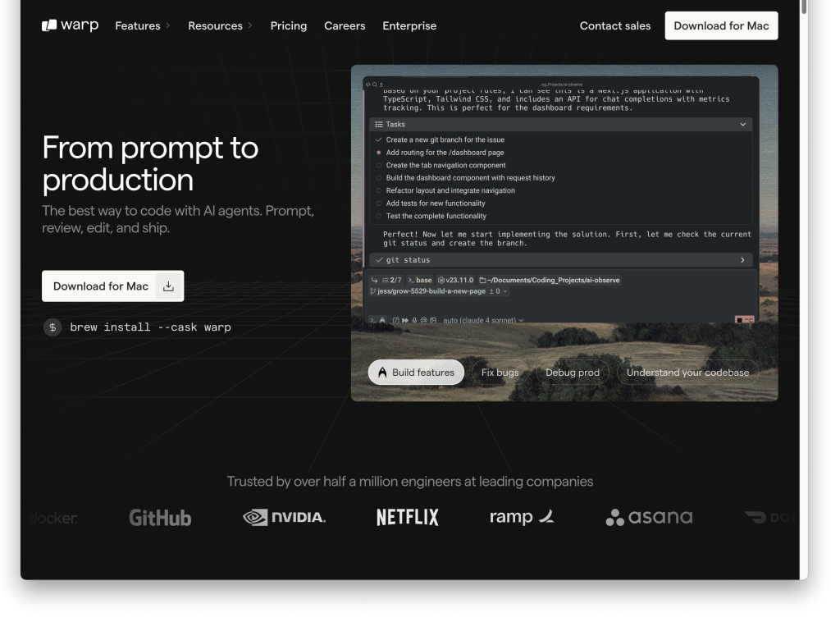Viewport: 840px width, 622px height.
Task: Click Download for Mac in the navbar
Action: click(721, 25)
